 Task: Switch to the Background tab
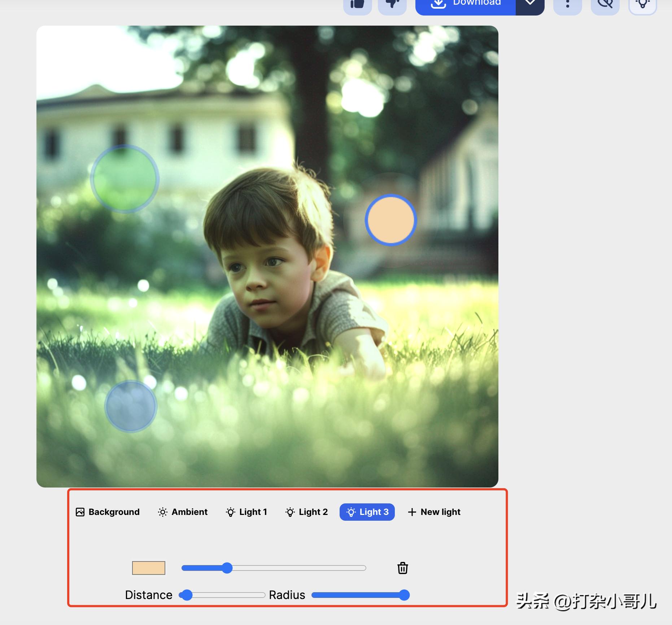click(x=108, y=512)
